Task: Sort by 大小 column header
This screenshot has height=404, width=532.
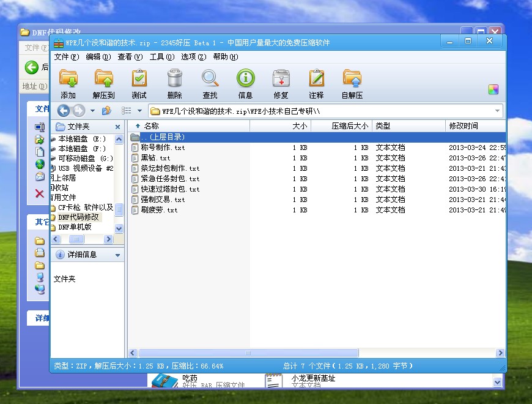Action: (280, 126)
